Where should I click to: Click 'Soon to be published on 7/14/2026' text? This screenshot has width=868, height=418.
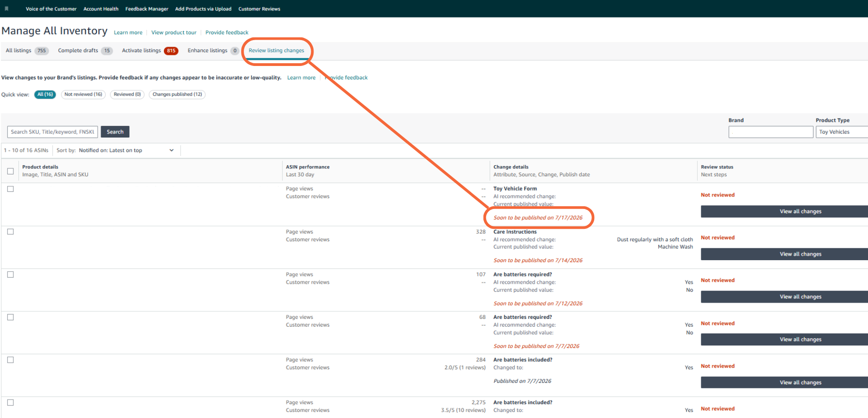[x=538, y=261]
